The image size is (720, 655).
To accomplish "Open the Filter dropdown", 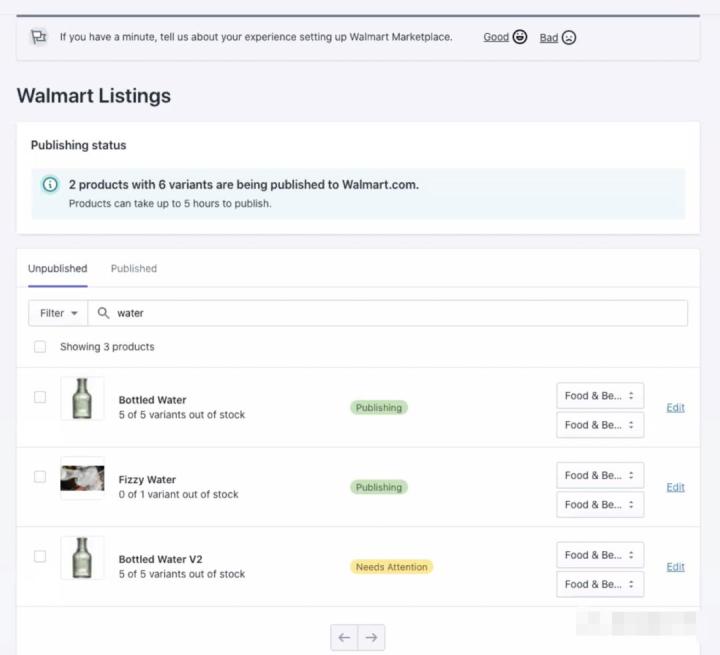I will click(x=58, y=313).
